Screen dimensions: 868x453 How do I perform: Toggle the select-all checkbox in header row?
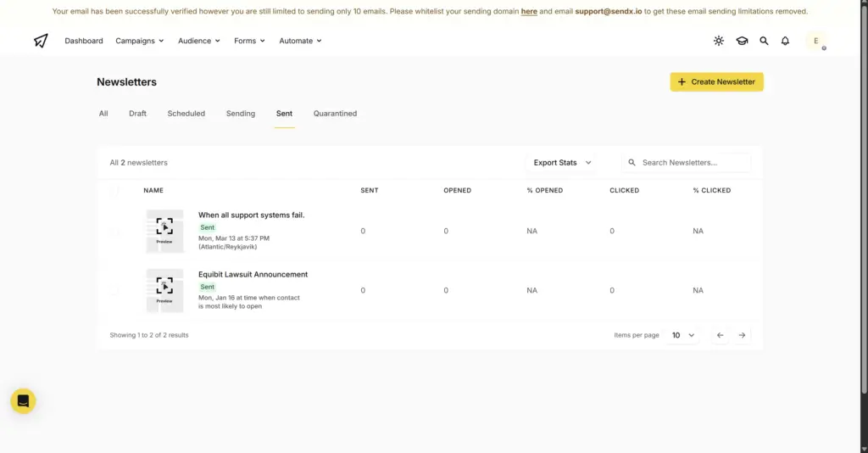click(114, 191)
